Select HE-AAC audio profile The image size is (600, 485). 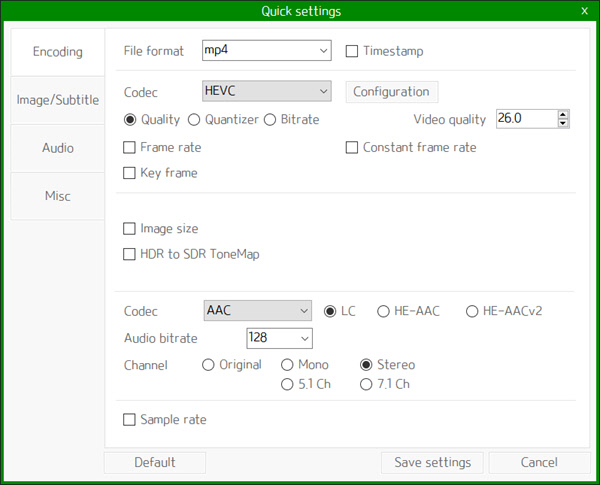click(x=383, y=311)
